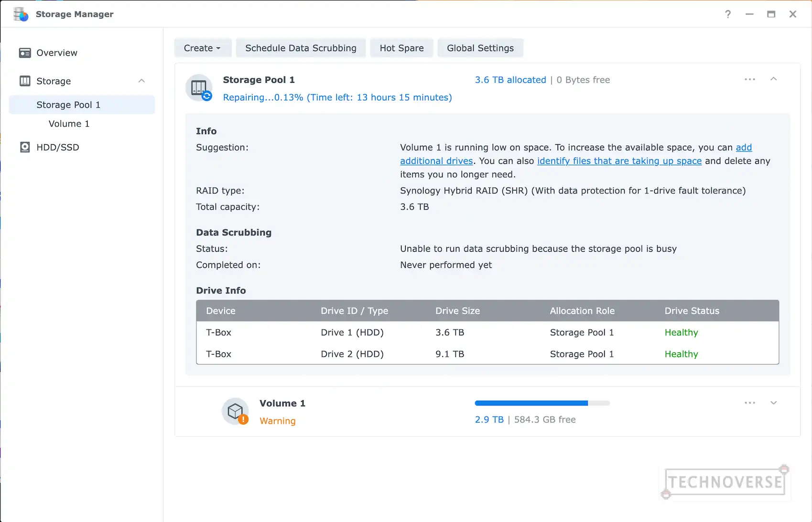Click the Drive ID / Type column header
This screenshot has width=812, height=522.
(x=355, y=311)
